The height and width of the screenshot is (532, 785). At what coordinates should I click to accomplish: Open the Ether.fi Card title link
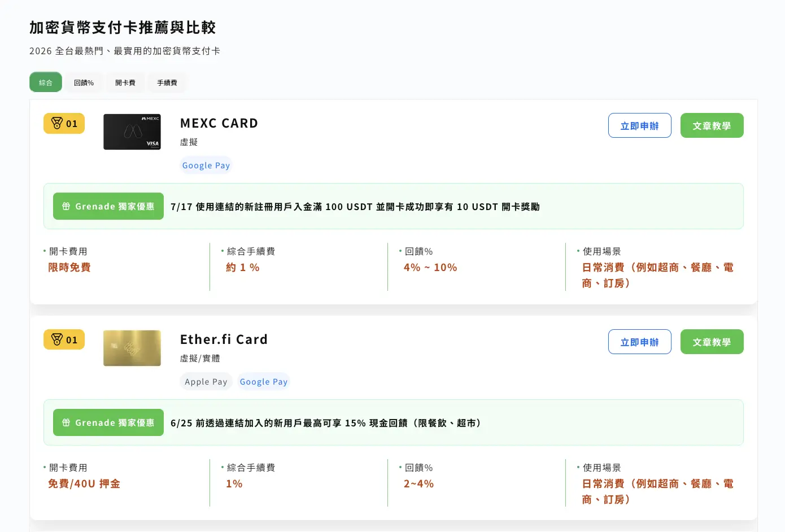224,339
